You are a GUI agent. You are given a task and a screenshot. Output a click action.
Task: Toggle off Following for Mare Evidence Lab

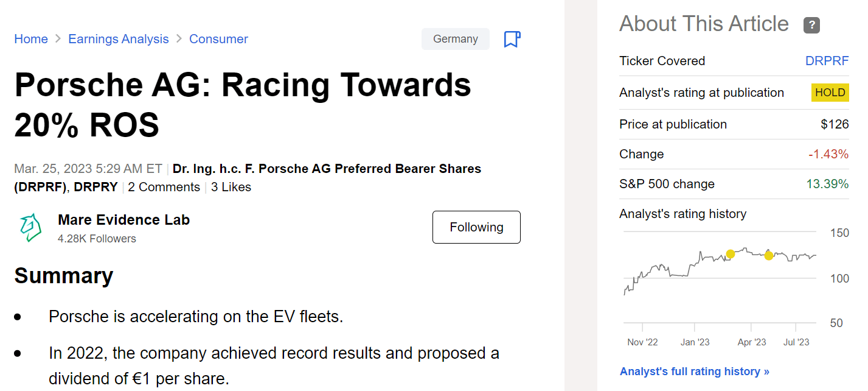click(476, 227)
